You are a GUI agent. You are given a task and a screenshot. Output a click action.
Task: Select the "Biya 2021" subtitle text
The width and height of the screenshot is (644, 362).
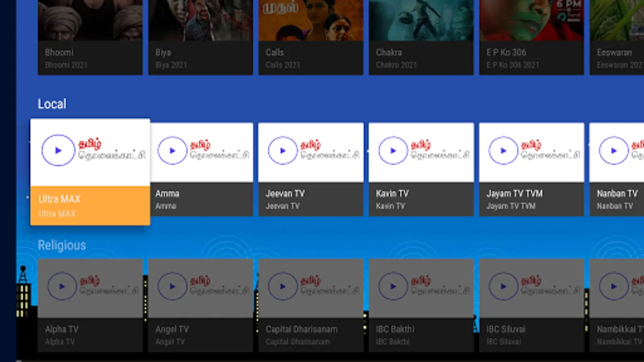[x=171, y=65]
